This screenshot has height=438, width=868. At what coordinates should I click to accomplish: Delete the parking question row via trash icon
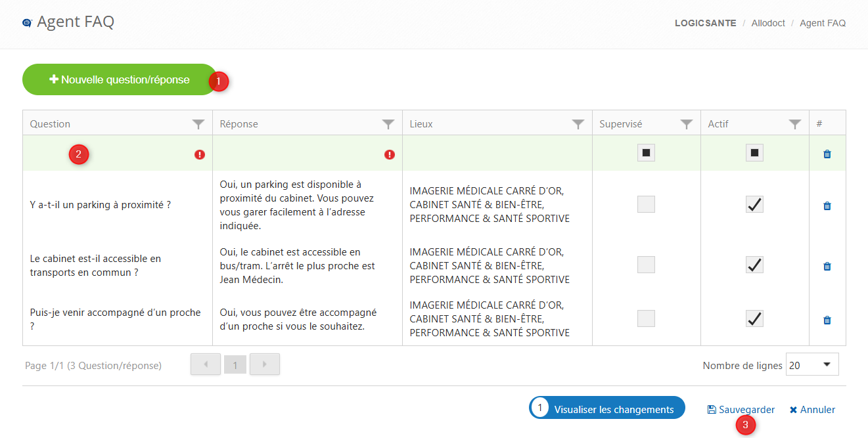coord(827,206)
